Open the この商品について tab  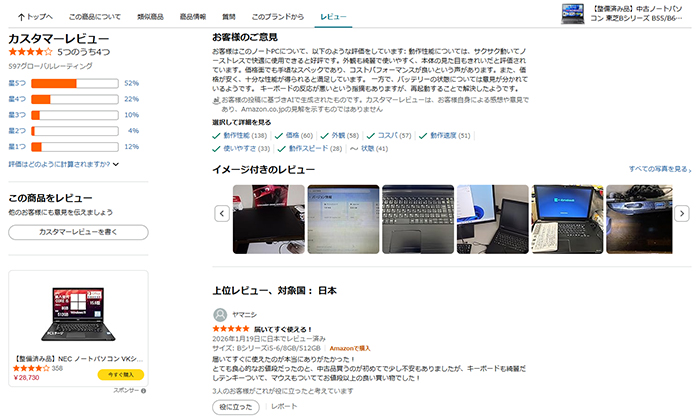click(95, 17)
